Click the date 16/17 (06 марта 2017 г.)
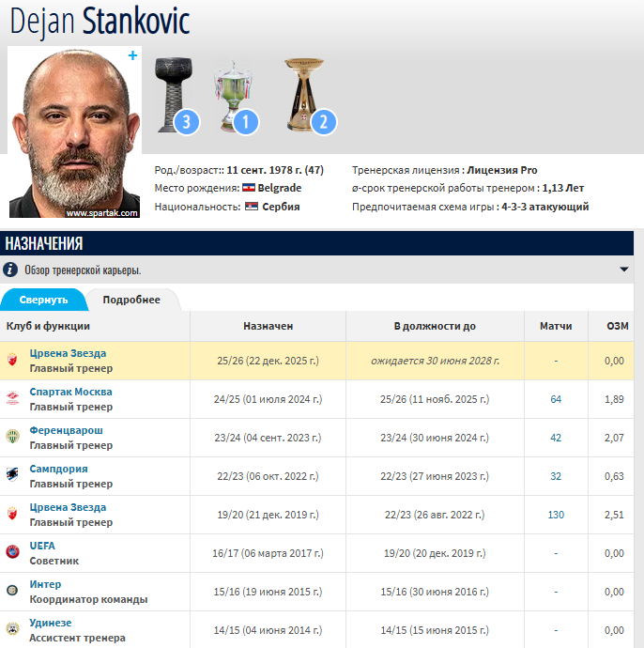The image size is (644, 648). click(x=268, y=553)
